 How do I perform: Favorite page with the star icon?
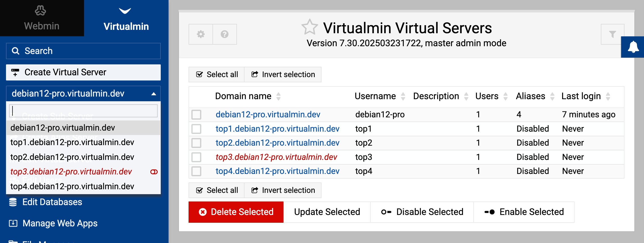310,27
